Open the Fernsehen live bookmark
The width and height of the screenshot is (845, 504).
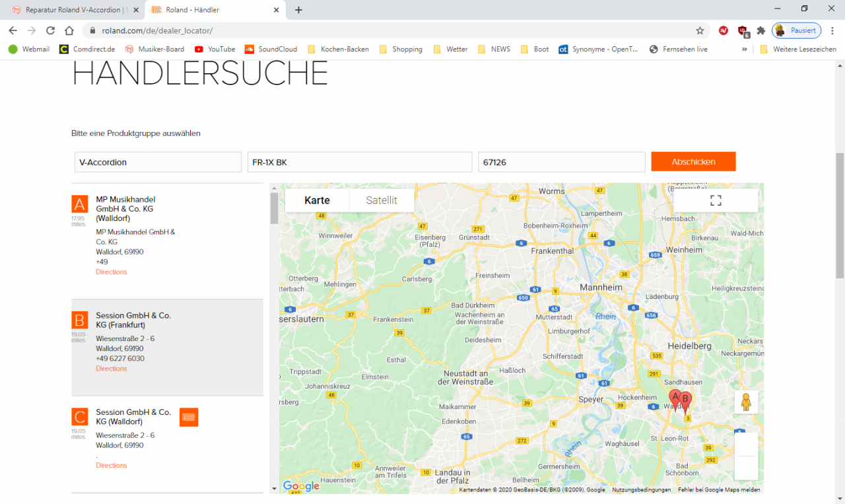pyautogui.click(x=678, y=49)
